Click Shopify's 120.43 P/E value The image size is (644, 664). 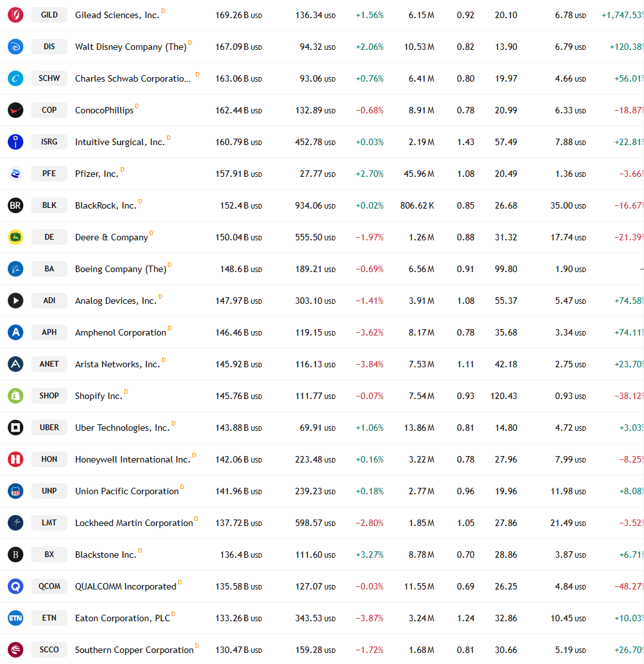pyautogui.click(x=503, y=396)
